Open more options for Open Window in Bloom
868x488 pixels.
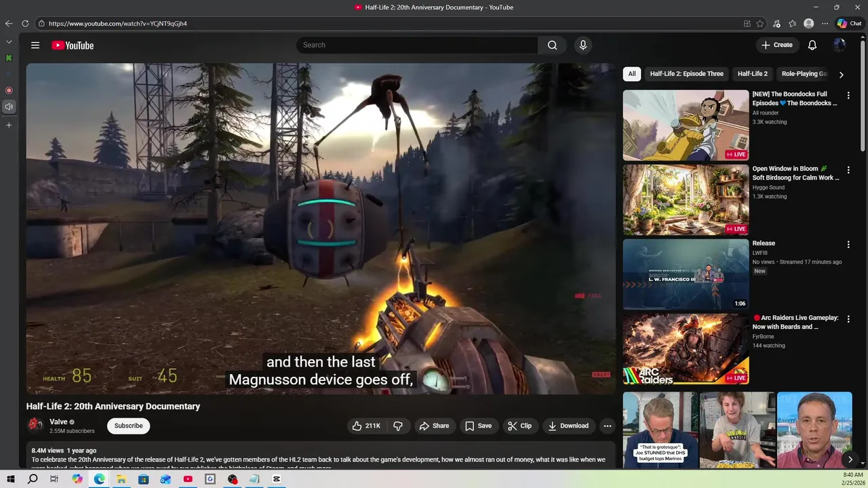848,170
